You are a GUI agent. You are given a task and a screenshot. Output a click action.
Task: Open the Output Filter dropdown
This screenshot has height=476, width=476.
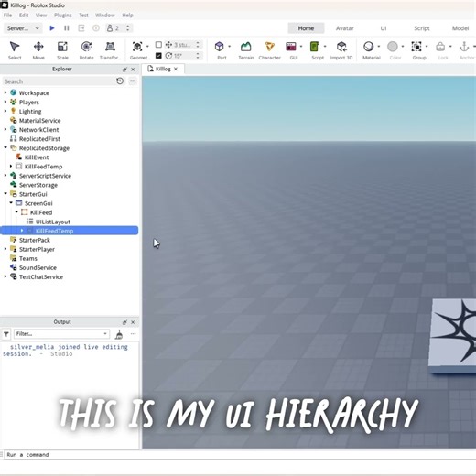pos(61,334)
